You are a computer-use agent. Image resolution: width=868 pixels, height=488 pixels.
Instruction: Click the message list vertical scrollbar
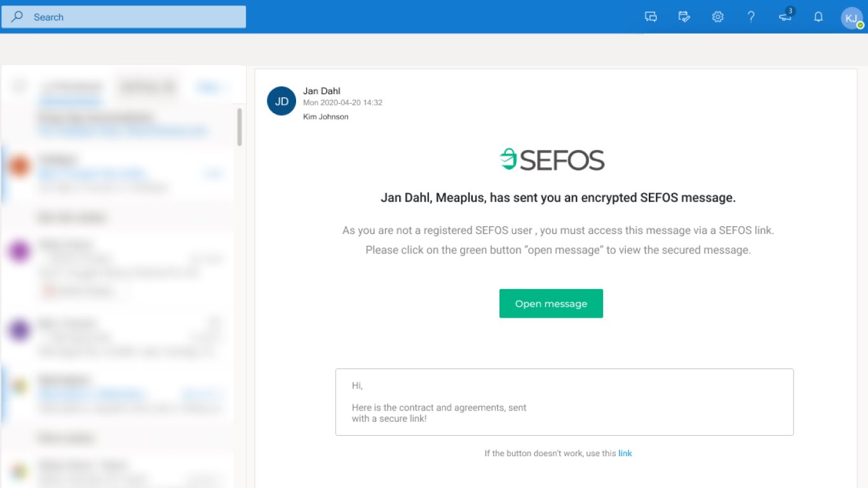click(x=240, y=127)
